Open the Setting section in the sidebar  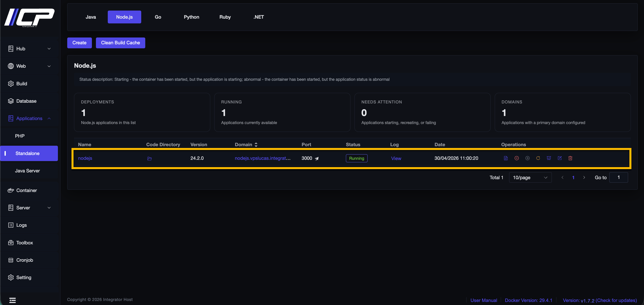[x=20, y=277]
